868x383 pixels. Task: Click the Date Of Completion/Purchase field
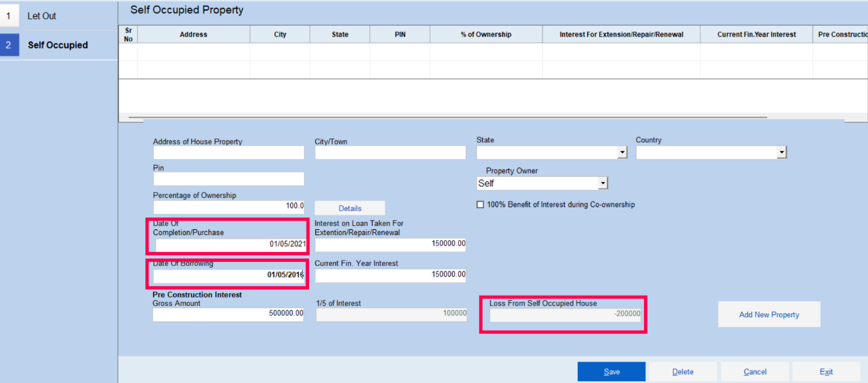point(230,244)
